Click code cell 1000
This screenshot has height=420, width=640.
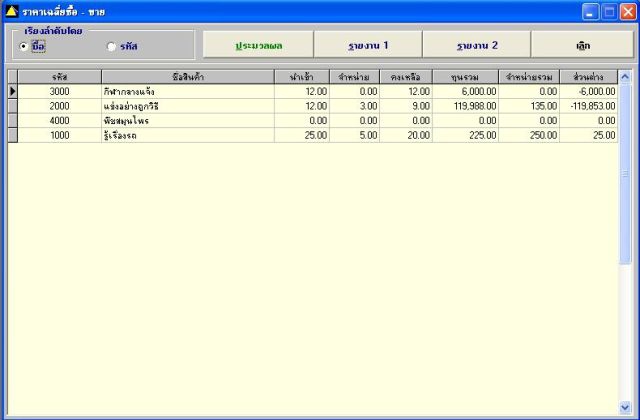[60, 136]
